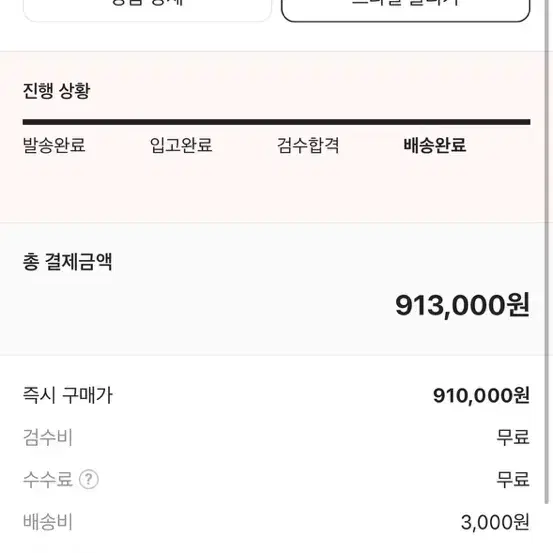Click the 총 결제금액 label

[x=67, y=262]
